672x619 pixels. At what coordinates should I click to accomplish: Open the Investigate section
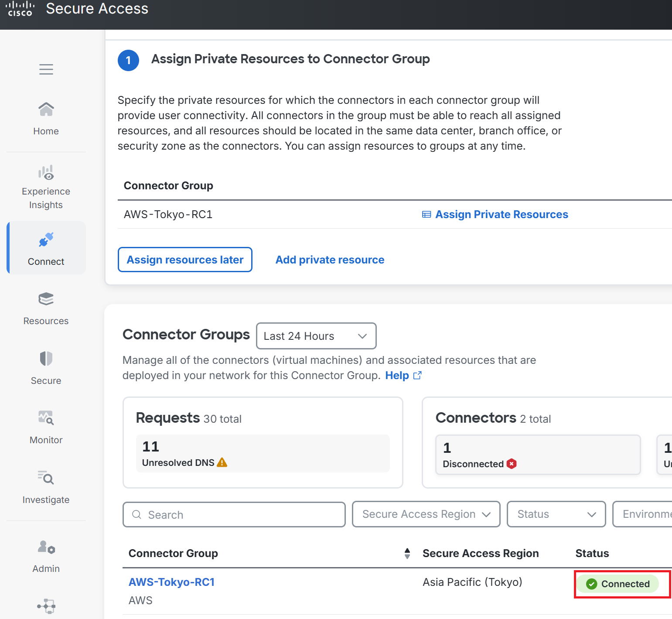[46, 487]
